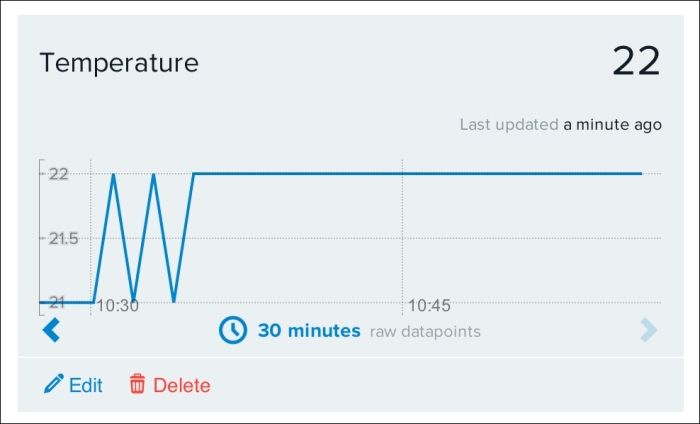The width and height of the screenshot is (700, 424).
Task: Click the 22 y-axis gridline label
Action: (x=58, y=174)
